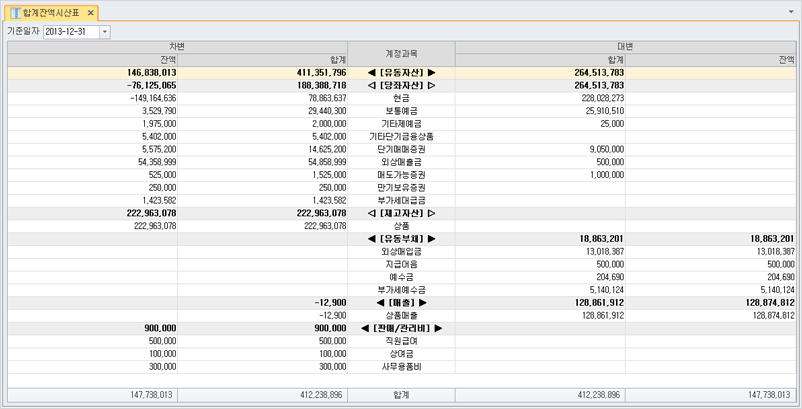Viewport: 802px width, 409px height.
Task: Click the 차변 column group header
Action: pyautogui.click(x=177, y=47)
